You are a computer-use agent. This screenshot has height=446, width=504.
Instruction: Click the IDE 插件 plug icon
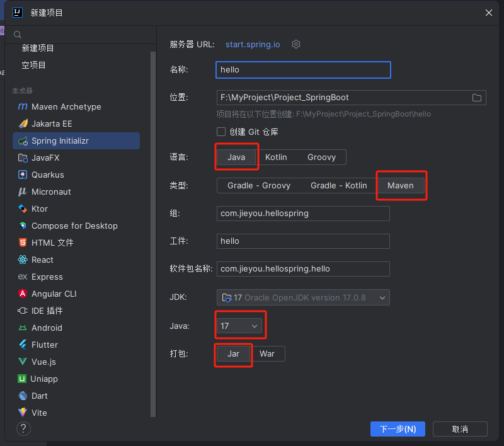pyautogui.click(x=23, y=311)
